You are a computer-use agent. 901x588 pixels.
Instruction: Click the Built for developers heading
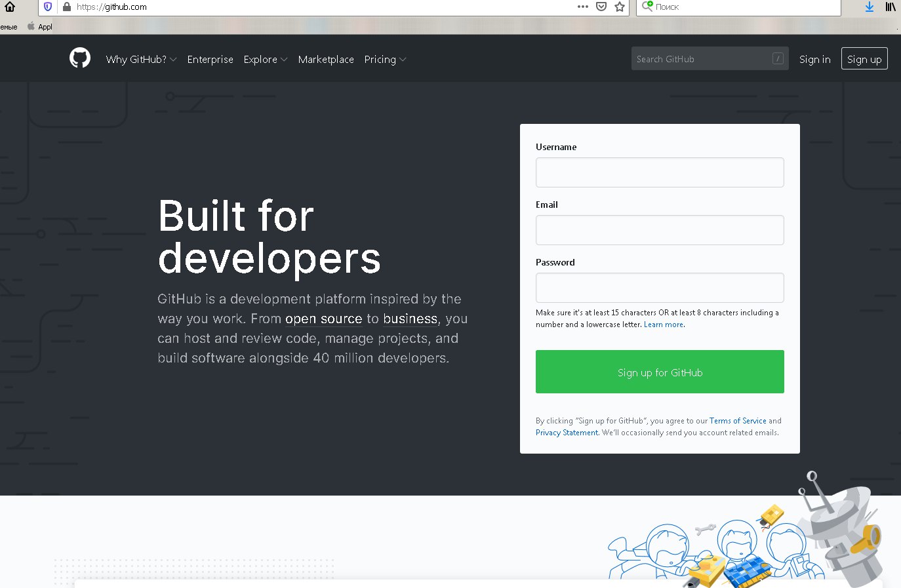pyautogui.click(x=270, y=237)
